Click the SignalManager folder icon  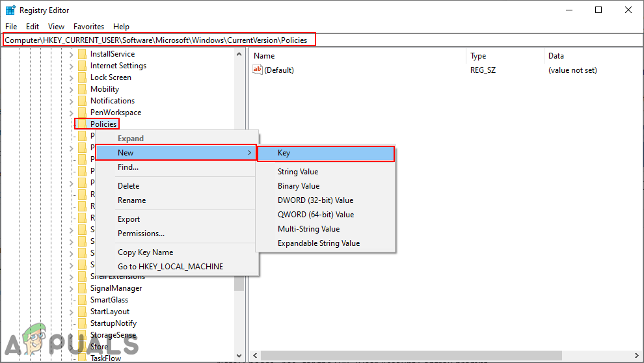coord(82,288)
